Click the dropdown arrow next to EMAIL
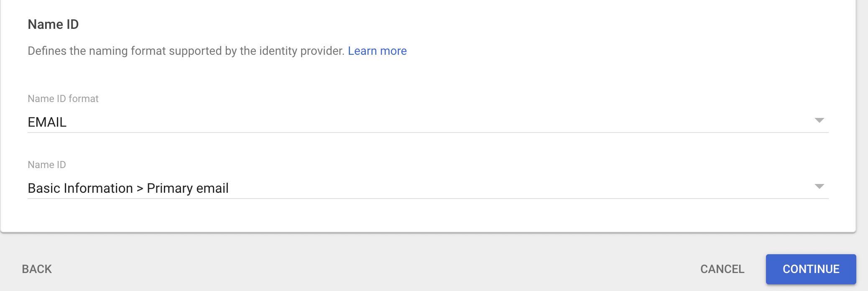 coord(820,121)
